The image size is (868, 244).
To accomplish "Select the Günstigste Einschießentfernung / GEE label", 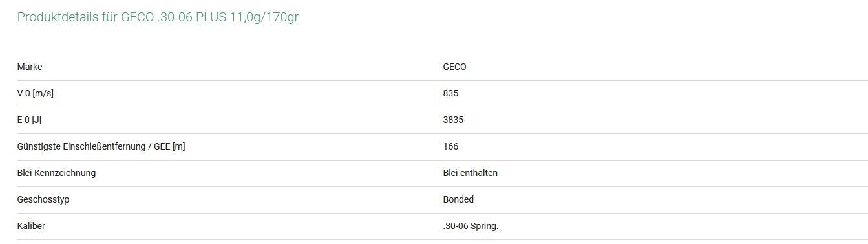I will [x=101, y=146].
